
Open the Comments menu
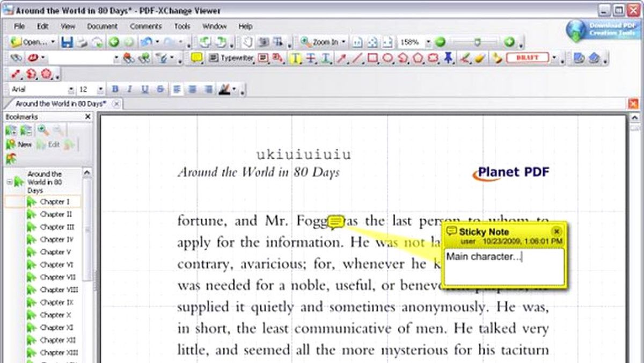145,26
